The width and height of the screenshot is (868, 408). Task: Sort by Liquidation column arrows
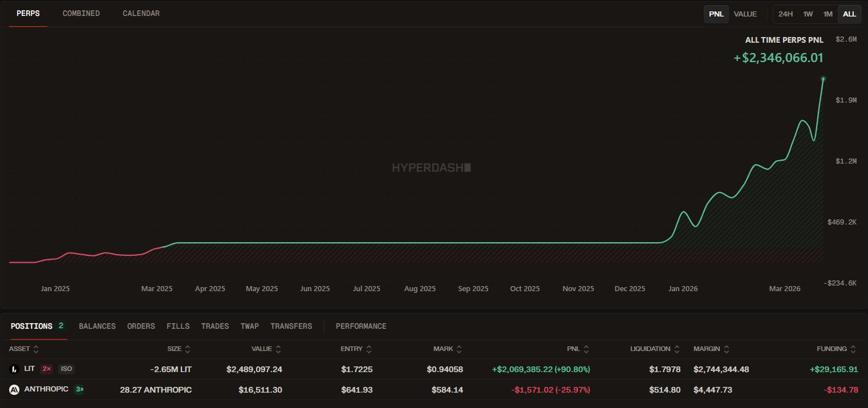[676, 349]
